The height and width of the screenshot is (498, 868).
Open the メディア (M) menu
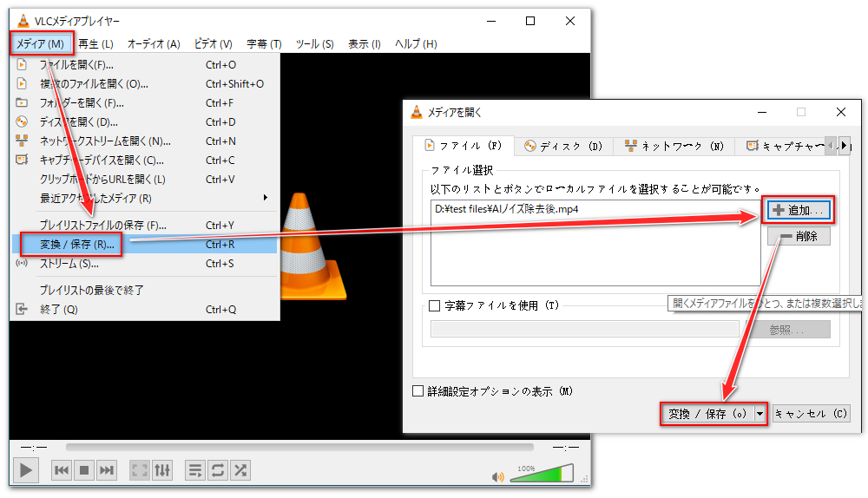click(41, 43)
